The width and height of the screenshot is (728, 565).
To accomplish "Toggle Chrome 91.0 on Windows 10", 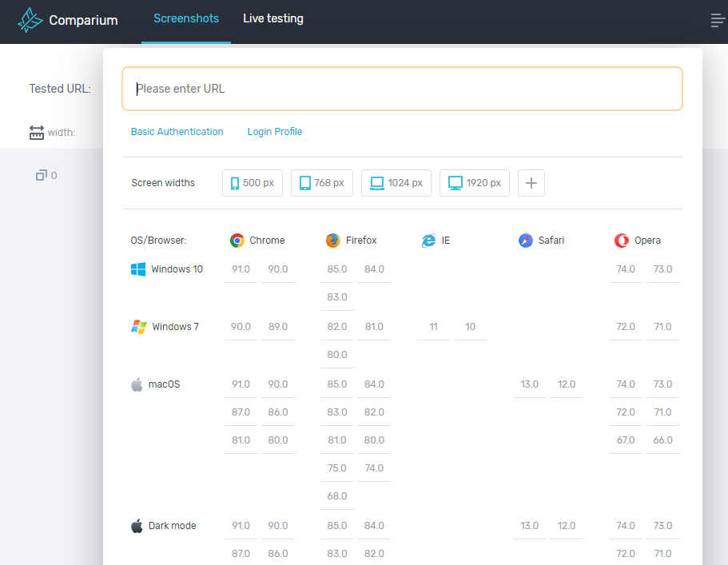I will coord(241,269).
